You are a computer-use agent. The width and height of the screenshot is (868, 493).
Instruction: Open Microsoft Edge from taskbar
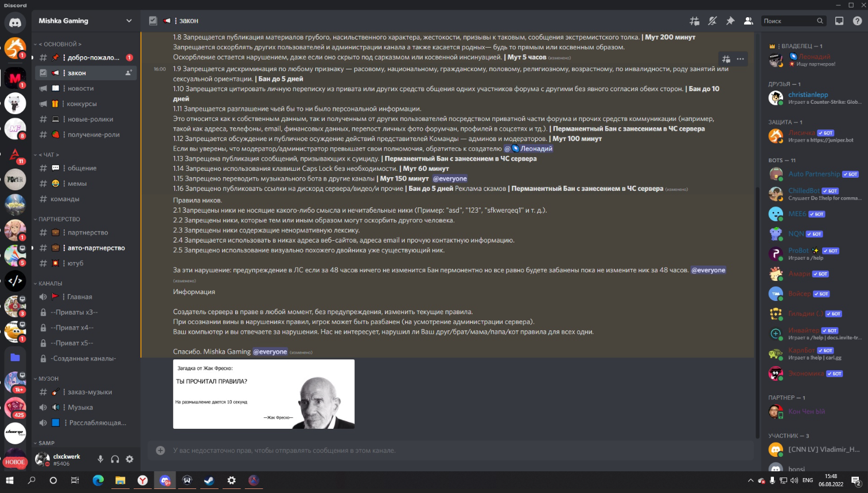coord(98,480)
